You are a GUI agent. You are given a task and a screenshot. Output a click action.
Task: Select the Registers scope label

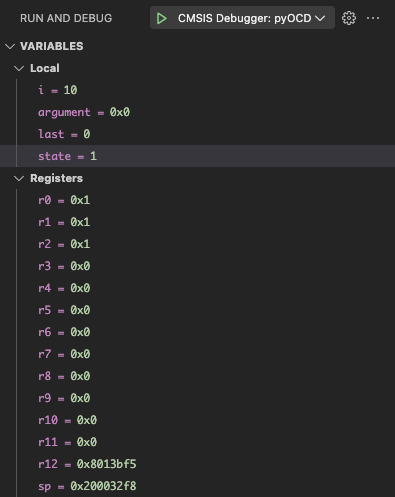tap(56, 178)
